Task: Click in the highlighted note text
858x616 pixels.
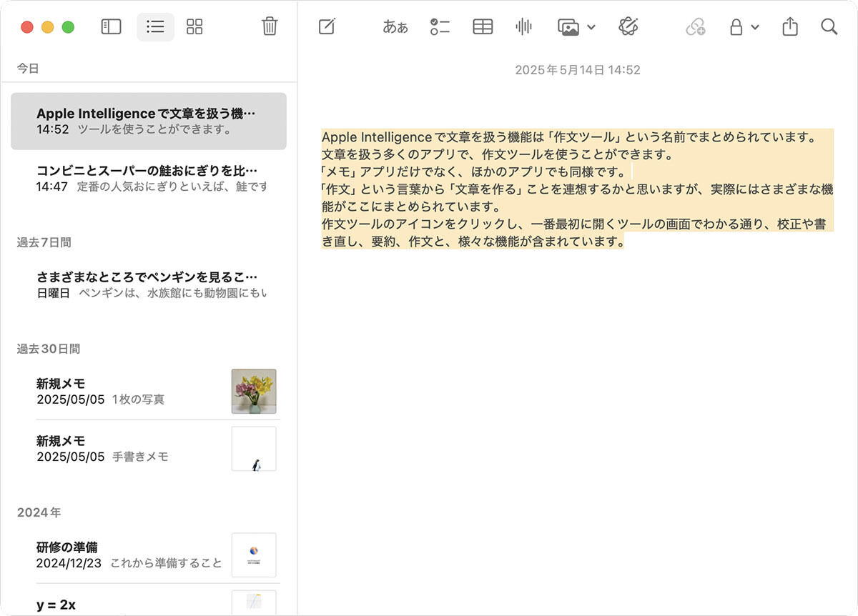Action: tap(578, 189)
